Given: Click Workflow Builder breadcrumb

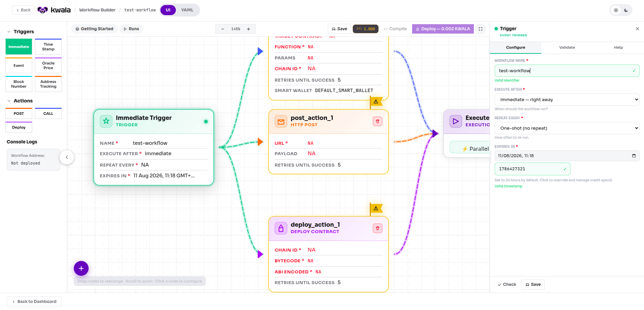Looking at the screenshot, I should 97,10.
